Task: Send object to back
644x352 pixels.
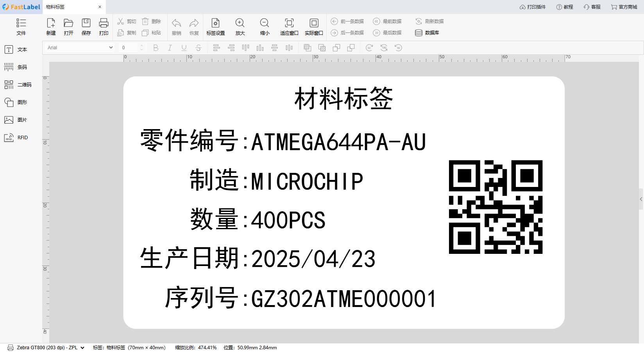Action: (322, 48)
